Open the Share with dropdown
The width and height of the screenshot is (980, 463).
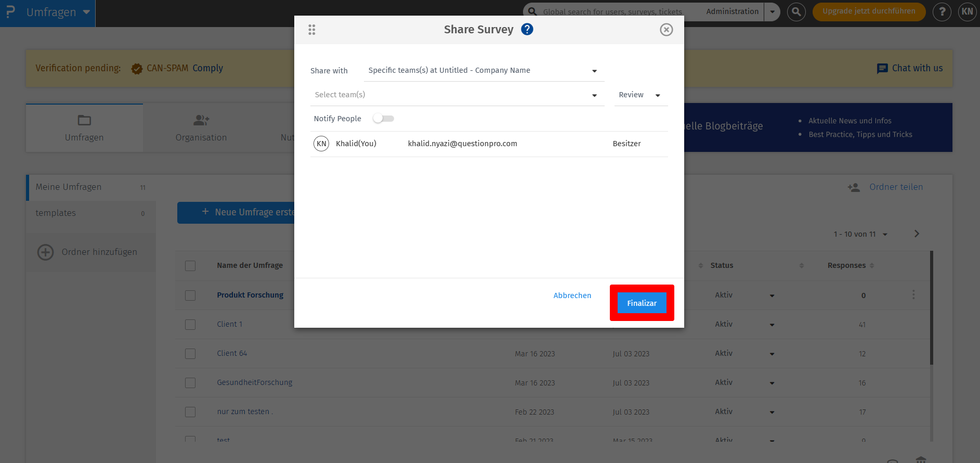point(484,71)
